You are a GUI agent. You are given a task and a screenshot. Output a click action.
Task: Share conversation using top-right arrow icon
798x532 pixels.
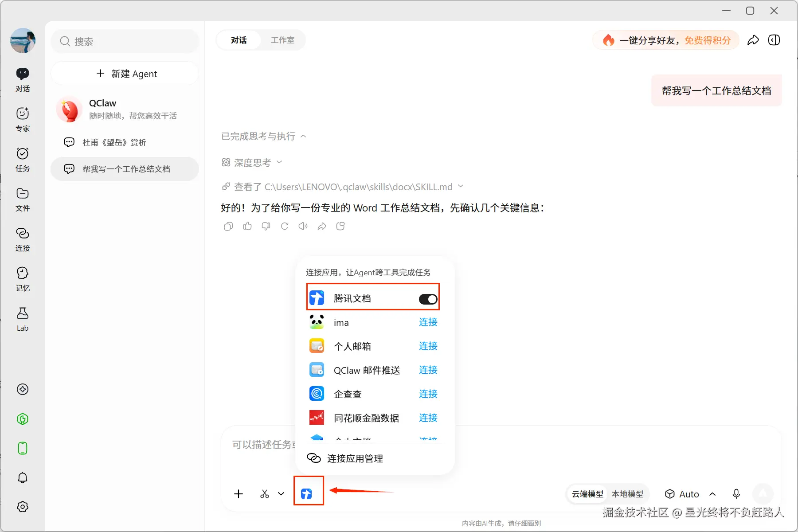[753, 40]
